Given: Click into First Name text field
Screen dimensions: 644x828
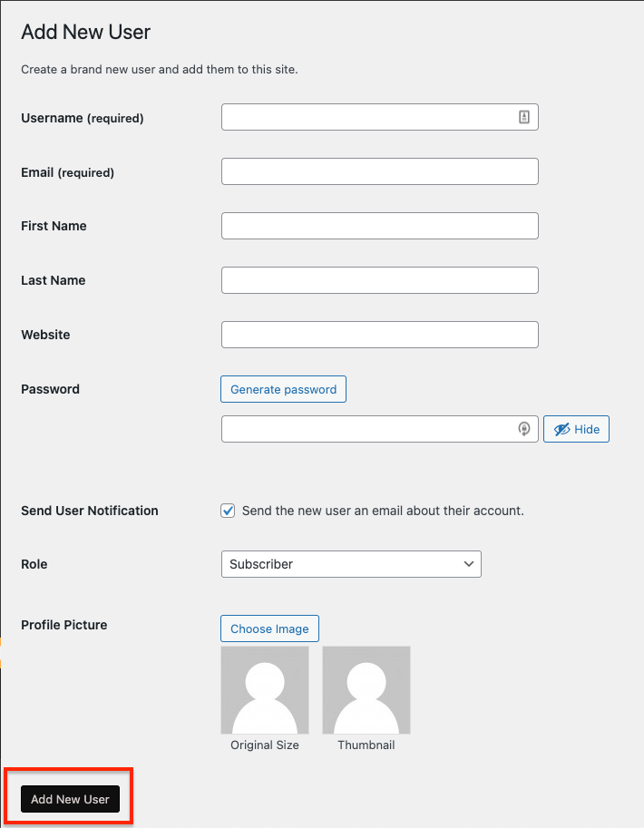Looking at the screenshot, I should click(380, 226).
